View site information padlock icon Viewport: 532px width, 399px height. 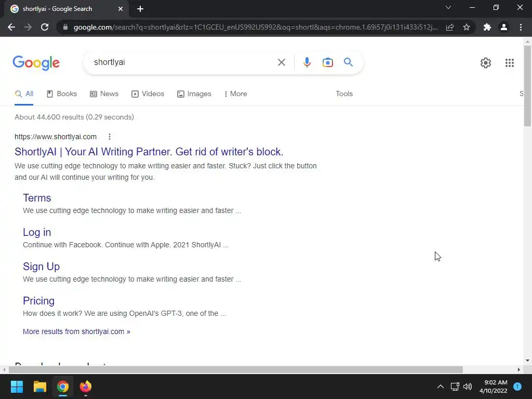pyautogui.click(x=65, y=27)
